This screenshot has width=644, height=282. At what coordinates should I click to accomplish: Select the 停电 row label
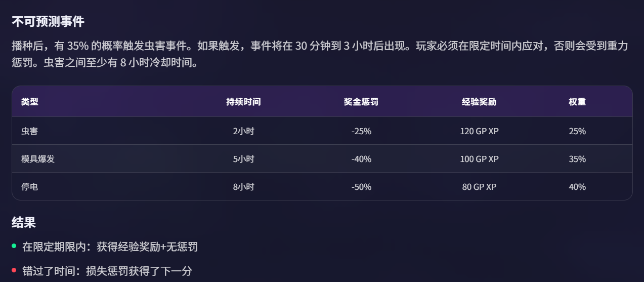[29, 187]
